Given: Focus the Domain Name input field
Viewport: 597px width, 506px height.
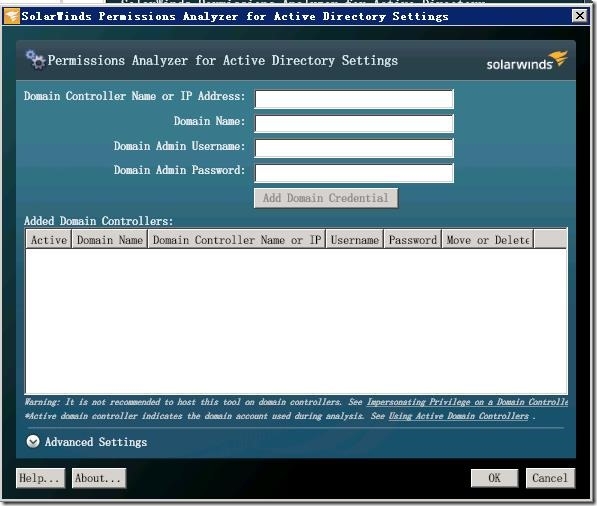Looking at the screenshot, I should pyautogui.click(x=354, y=123).
